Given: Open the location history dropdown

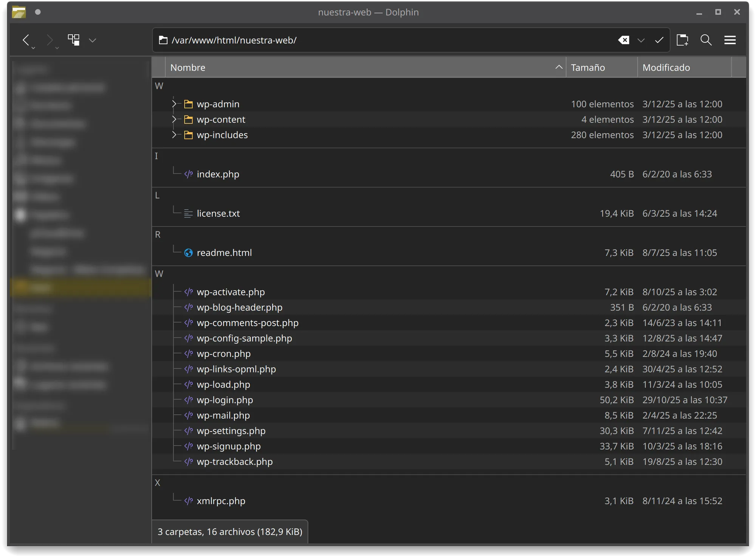Looking at the screenshot, I should click(x=641, y=40).
